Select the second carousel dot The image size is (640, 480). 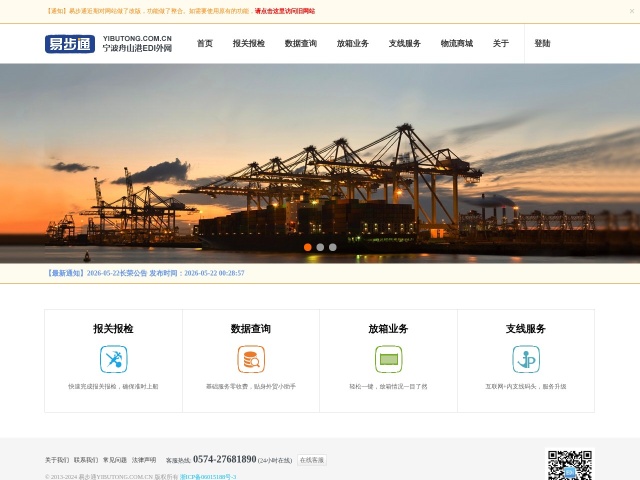(x=320, y=247)
